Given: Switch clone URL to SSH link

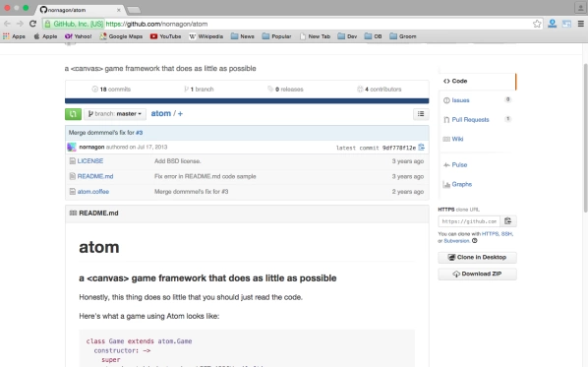Looking at the screenshot, I should click(506, 234).
